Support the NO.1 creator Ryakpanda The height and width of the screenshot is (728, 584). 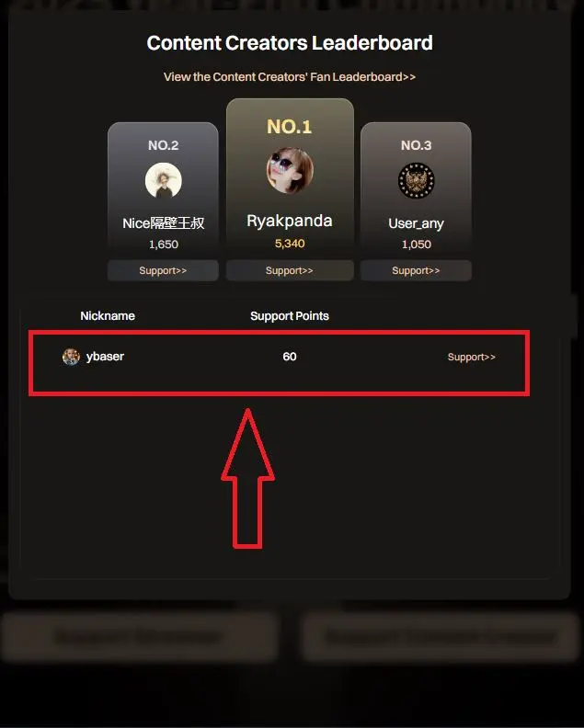[290, 270]
